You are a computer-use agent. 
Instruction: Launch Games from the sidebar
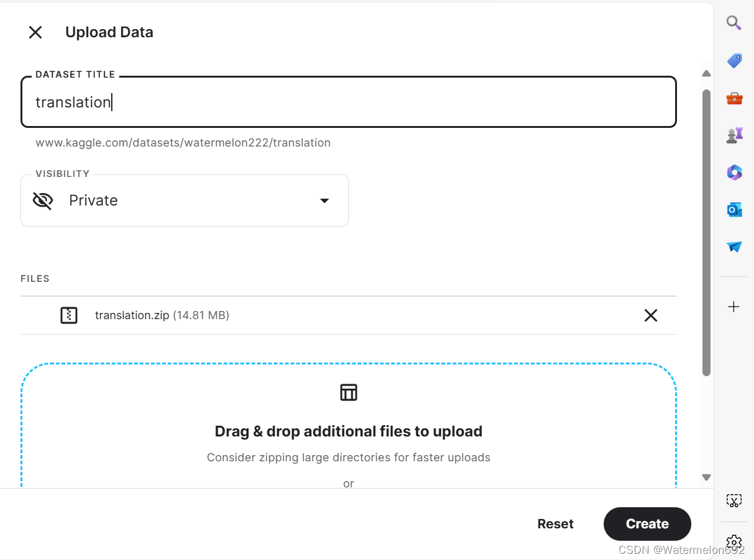click(734, 135)
